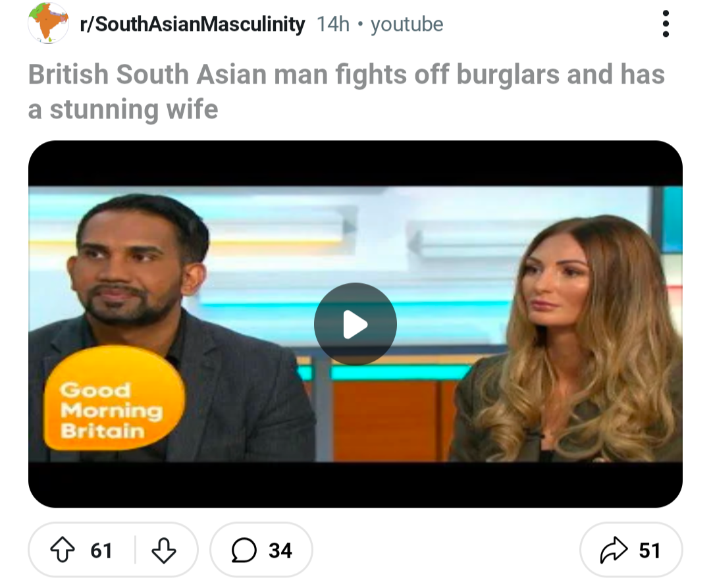Click the black bar above the video image
711x588 pixels.
coord(355,163)
